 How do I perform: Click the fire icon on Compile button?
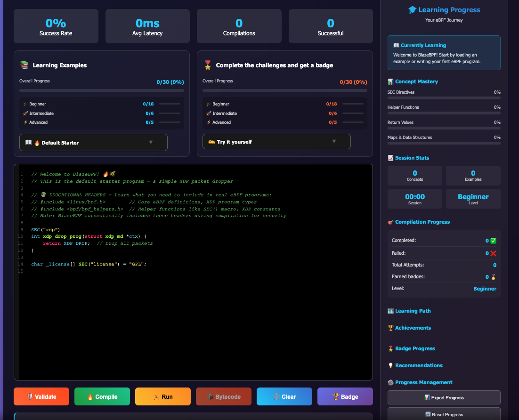90,396
